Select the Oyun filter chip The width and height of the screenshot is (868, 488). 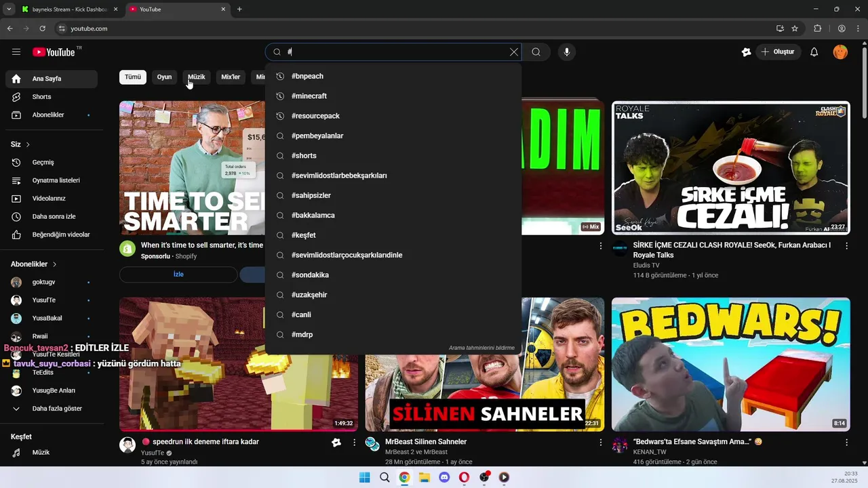pyautogui.click(x=165, y=77)
